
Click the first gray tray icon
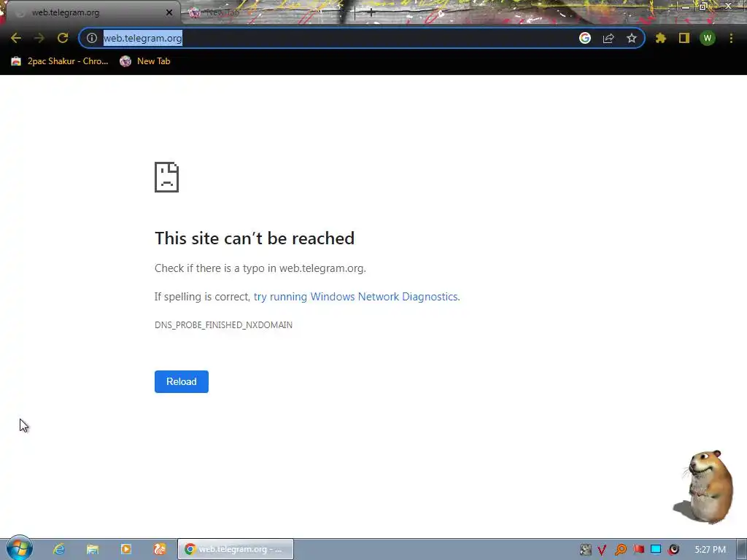click(x=586, y=550)
